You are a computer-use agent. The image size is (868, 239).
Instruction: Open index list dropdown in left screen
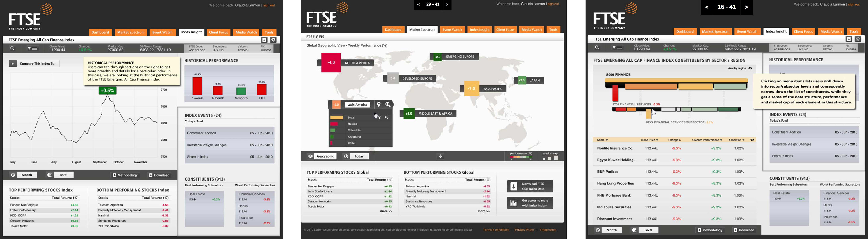(33, 48)
